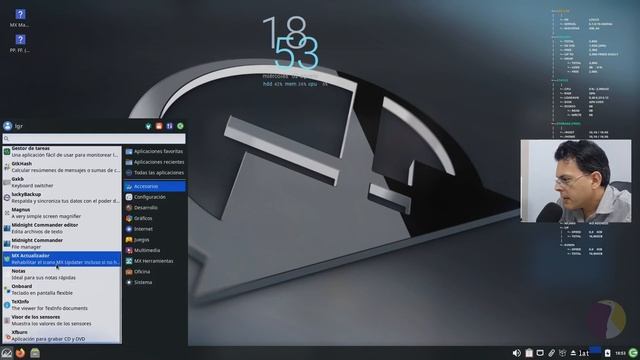640x360 pixels.
Task: Start the Magnus screen magnifier
Action: pos(62,213)
